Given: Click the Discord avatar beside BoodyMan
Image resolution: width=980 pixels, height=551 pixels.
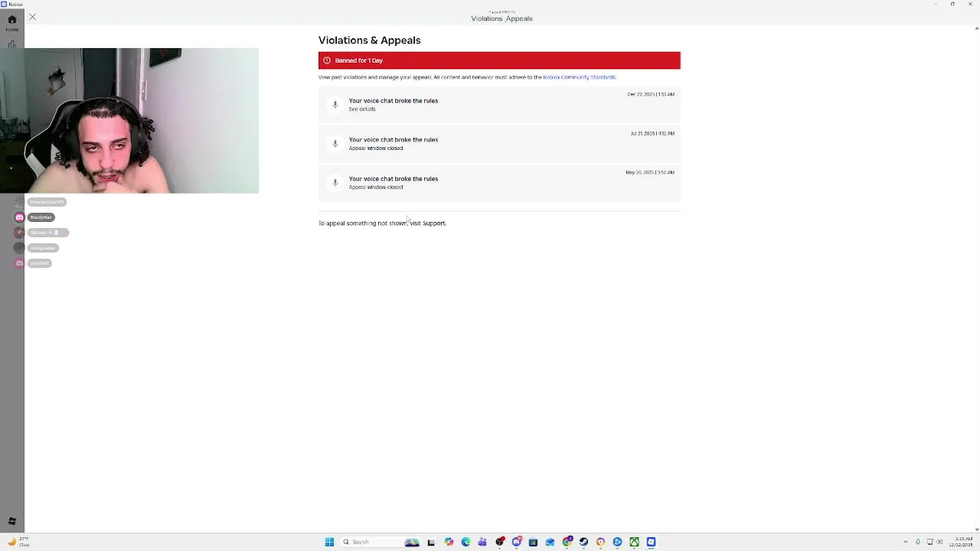Looking at the screenshot, I should (19, 217).
